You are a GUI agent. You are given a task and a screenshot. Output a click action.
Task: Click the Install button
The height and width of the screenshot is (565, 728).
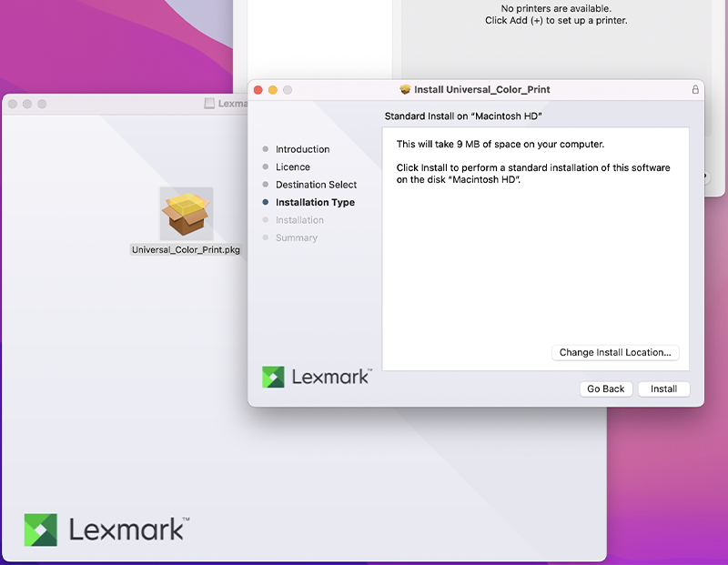point(663,389)
